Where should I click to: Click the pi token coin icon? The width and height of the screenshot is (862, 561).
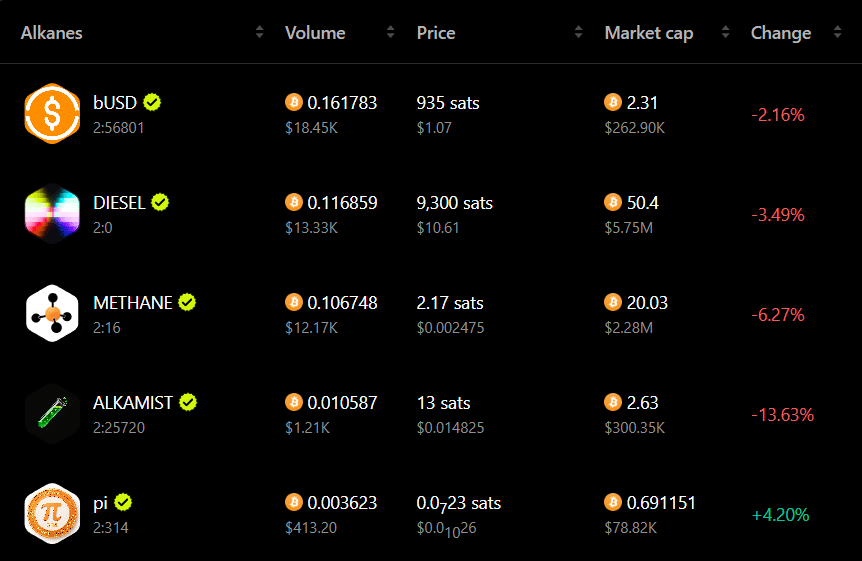(x=52, y=514)
